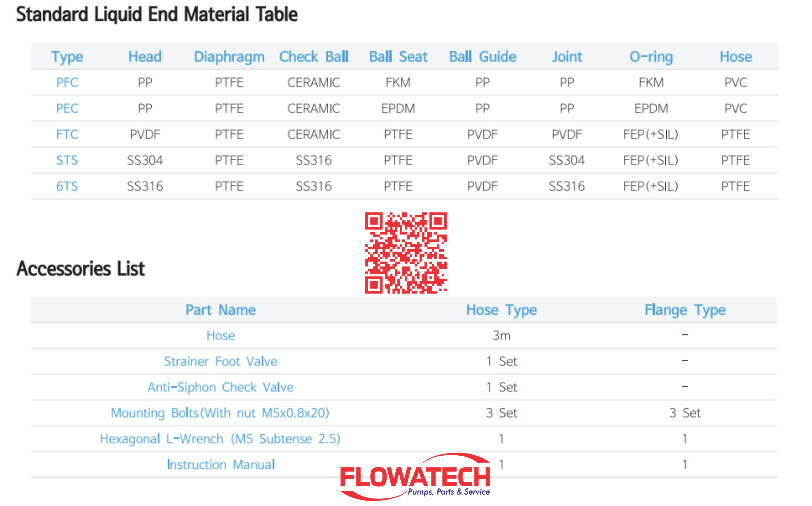812x506 pixels.
Task: Click the Hexagonal L-Wrench part name
Action: tap(220, 439)
